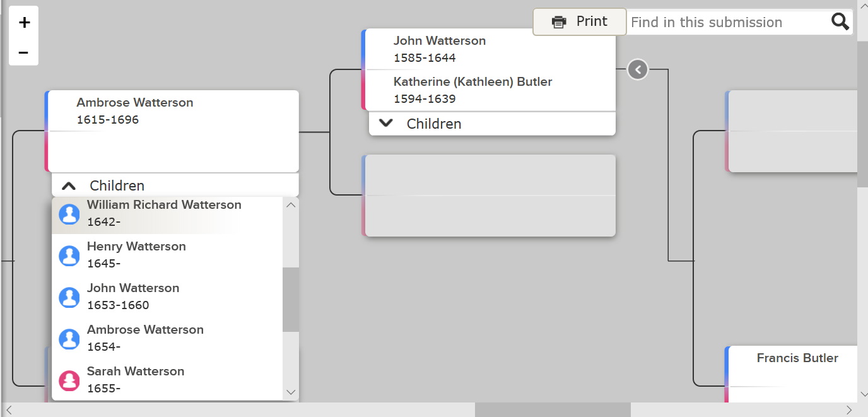Click Henry Watterson's person icon
The height and width of the screenshot is (417, 868).
tap(69, 255)
